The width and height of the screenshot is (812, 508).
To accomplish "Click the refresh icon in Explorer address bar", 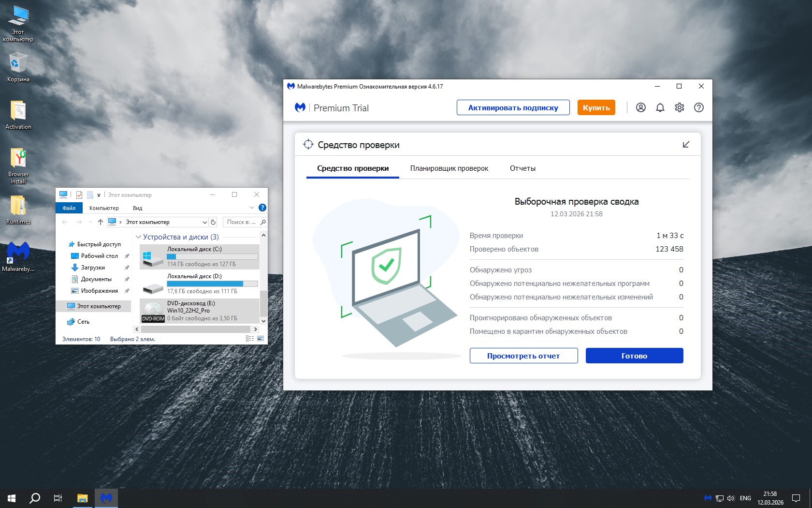I will (x=213, y=222).
